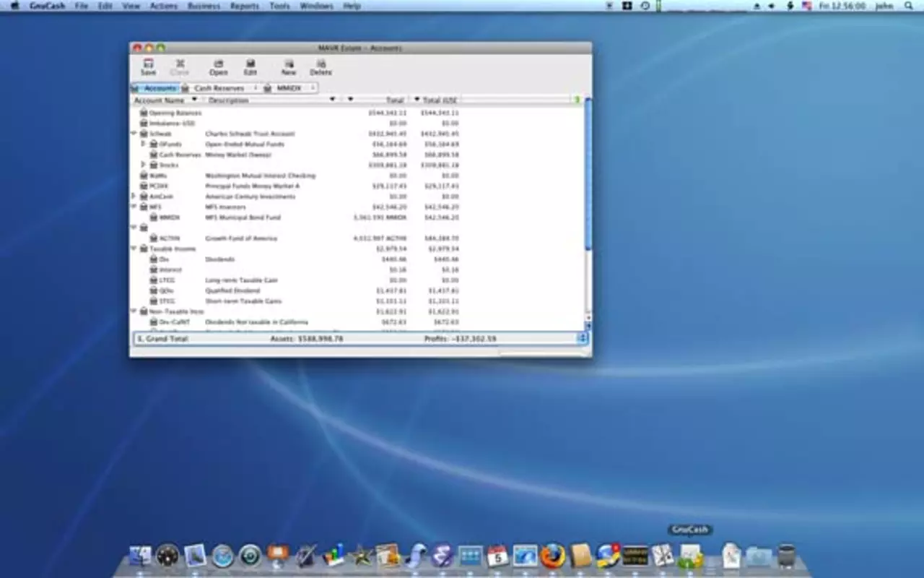
Task: Select the Imbalance-USD account icon
Action: pos(144,123)
